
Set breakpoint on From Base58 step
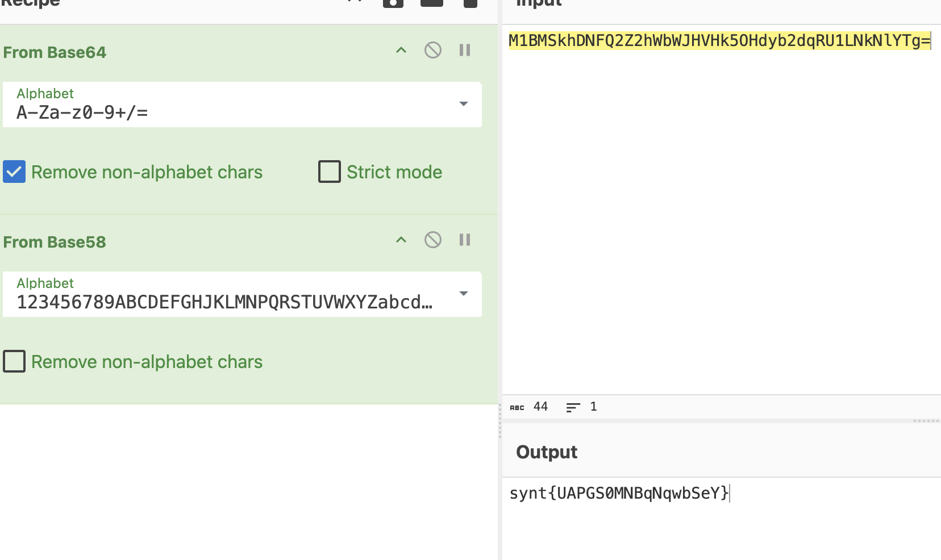click(x=465, y=240)
